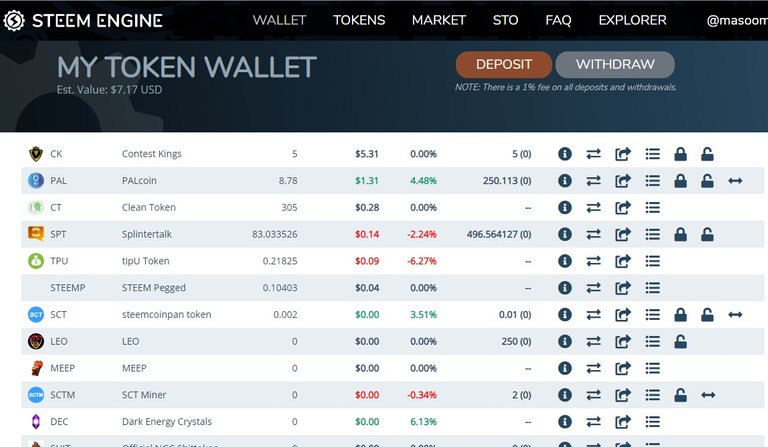768x447 pixels.
Task: Send Clean Token via the share icon
Action: click(x=623, y=208)
